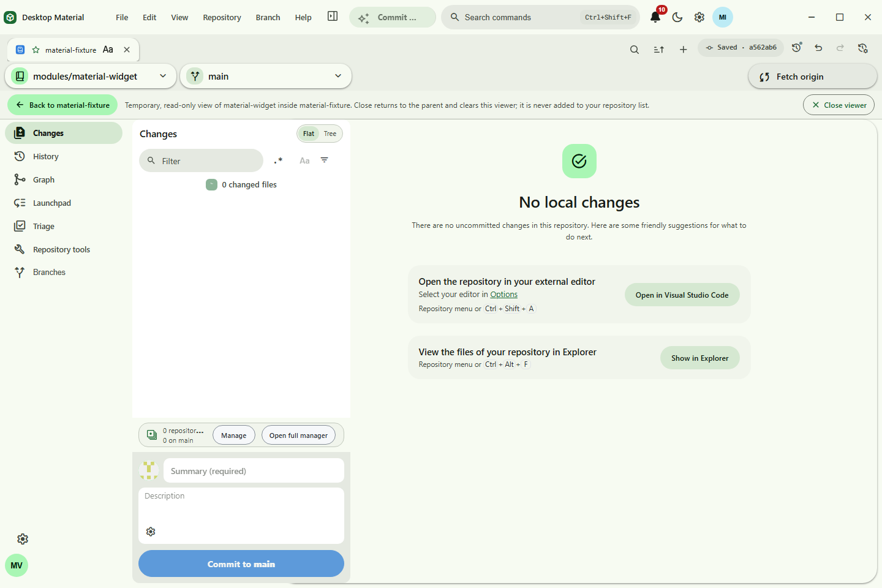Viewport: 882px width, 588px height.
Task: Open Triage in the sidebar
Action: click(64, 226)
